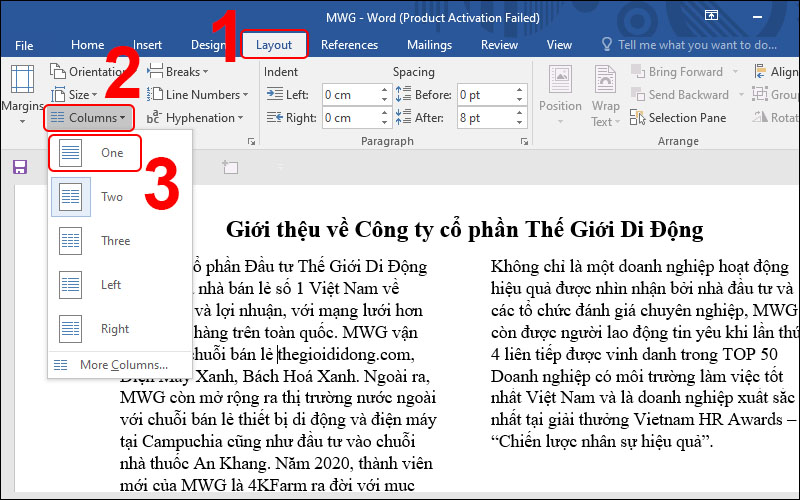Switch to the View tab
Screen dimensions: 800x500
coord(559,45)
